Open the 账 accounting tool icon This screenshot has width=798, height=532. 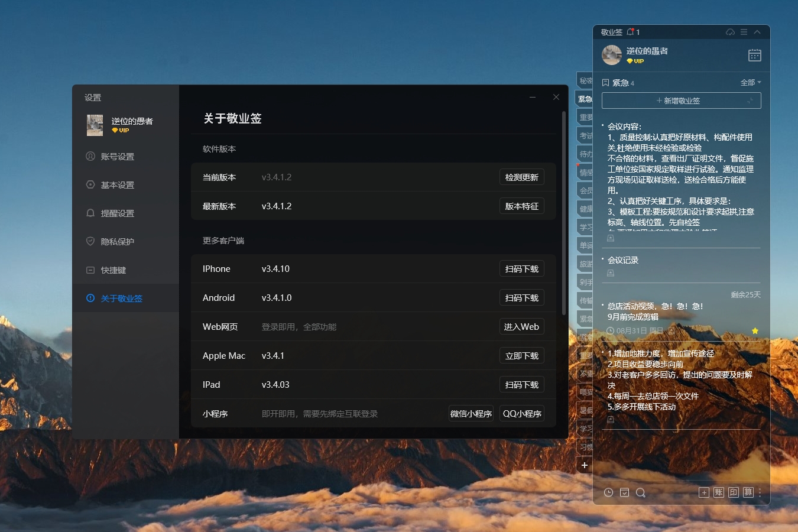point(719,492)
